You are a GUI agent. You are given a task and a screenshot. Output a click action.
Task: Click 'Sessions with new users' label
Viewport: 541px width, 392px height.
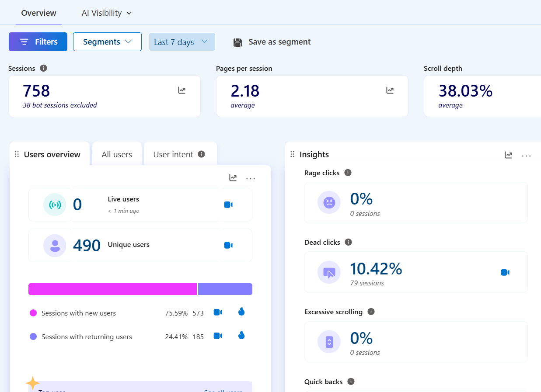tap(79, 313)
